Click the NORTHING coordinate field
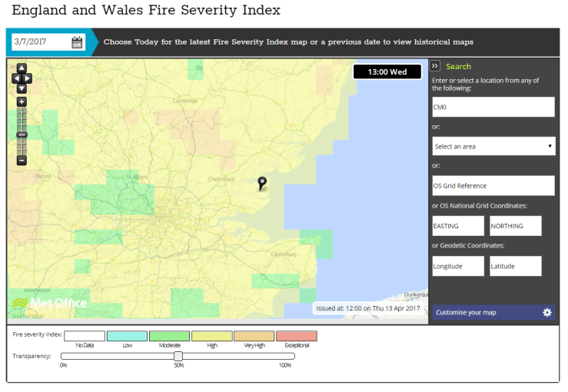 515,226
